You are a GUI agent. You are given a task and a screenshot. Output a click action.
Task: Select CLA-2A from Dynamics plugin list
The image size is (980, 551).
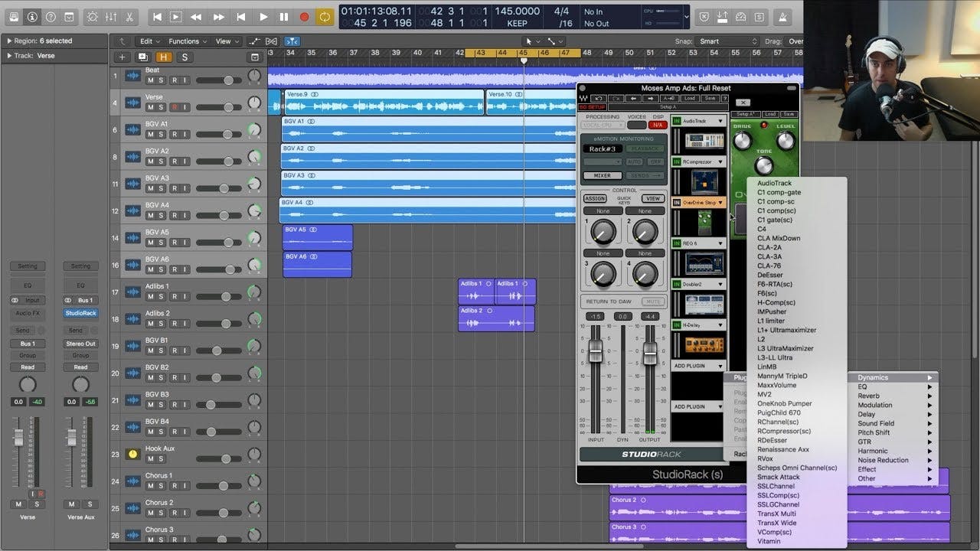pos(769,247)
